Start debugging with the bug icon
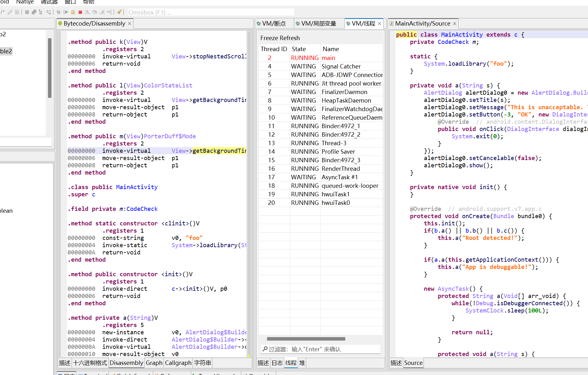This screenshot has height=375, width=588. point(59,12)
